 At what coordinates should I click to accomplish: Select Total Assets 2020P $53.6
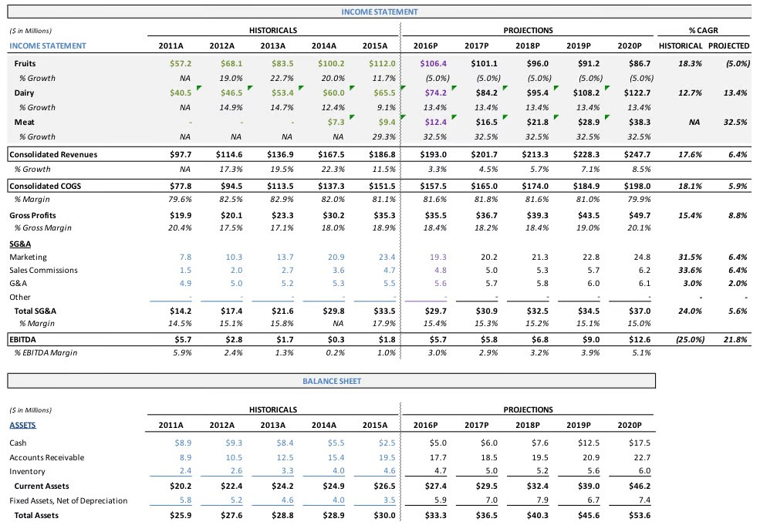(640, 516)
